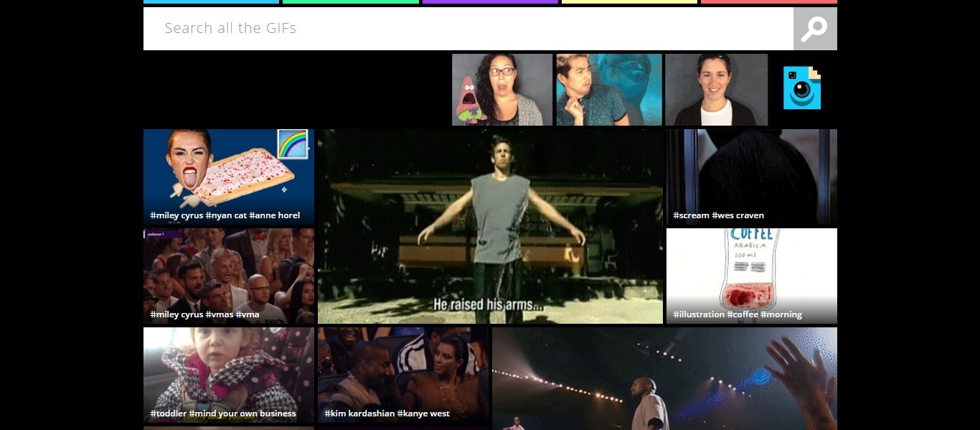Click the #kanye west hashtag
The width and height of the screenshot is (980, 430).
tap(423, 413)
